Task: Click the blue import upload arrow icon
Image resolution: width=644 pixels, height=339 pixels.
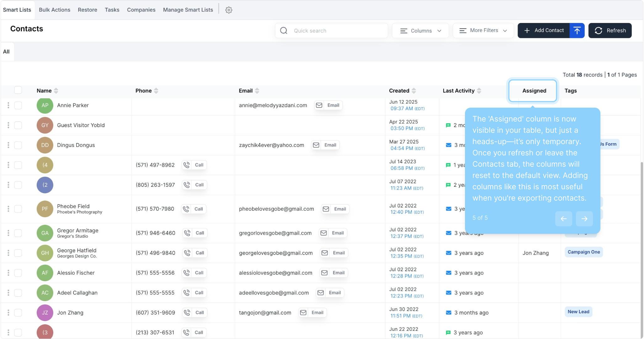Action: (577, 30)
